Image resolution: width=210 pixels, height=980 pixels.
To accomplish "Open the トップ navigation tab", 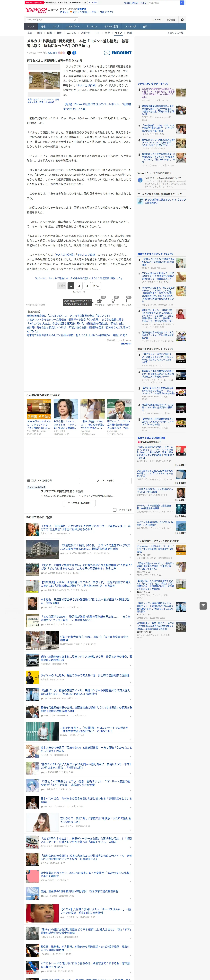I will 31,27.
